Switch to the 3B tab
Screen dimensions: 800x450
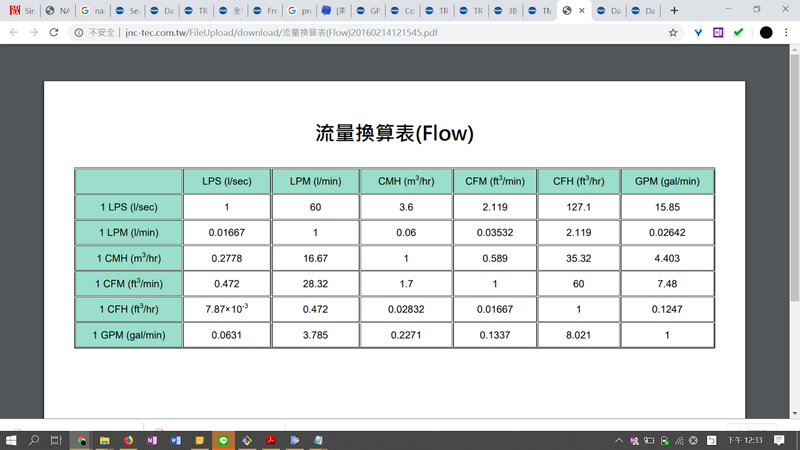tap(506, 11)
